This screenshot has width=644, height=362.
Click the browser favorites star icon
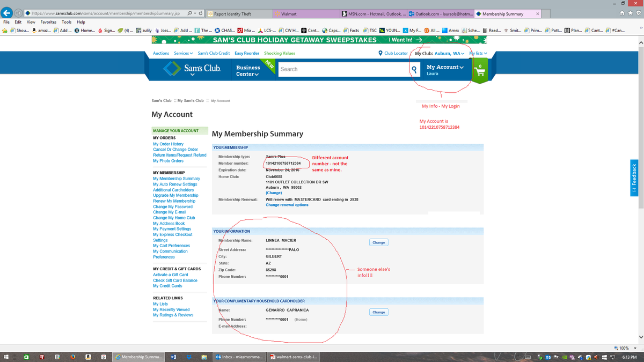coord(631,13)
